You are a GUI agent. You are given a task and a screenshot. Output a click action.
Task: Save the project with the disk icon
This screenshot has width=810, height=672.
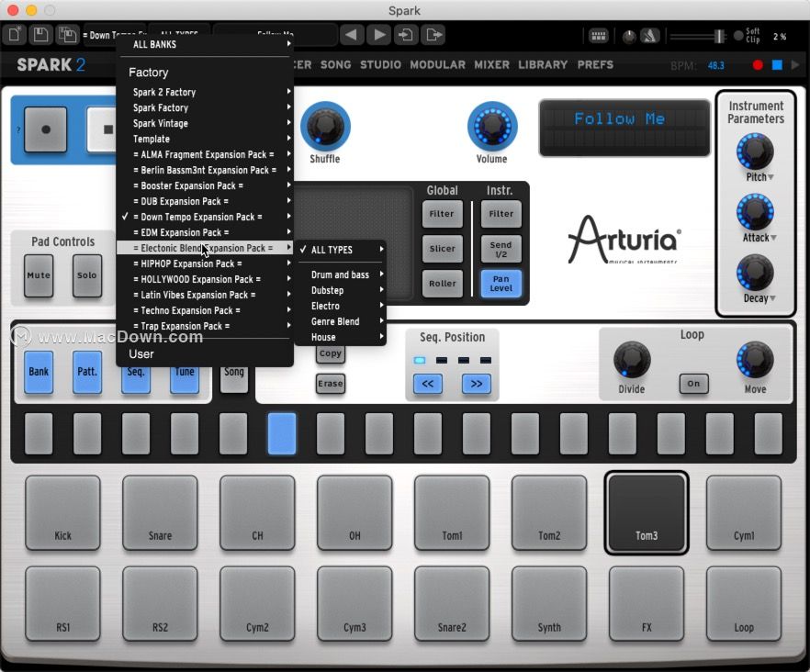pos(40,35)
